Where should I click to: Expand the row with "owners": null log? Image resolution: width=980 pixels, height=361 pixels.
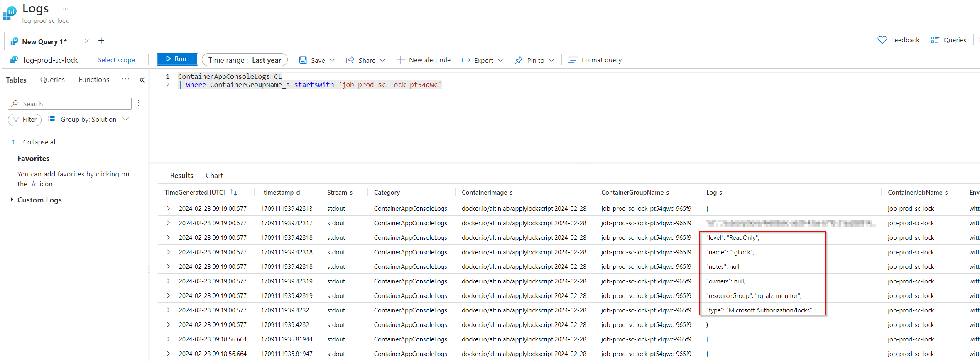168,281
